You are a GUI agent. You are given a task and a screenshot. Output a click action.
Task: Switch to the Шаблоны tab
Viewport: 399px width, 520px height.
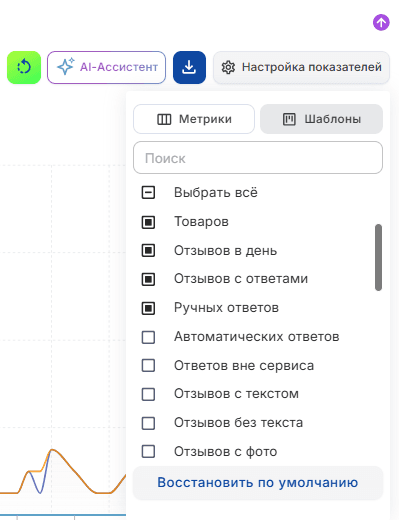click(x=321, y=119)
